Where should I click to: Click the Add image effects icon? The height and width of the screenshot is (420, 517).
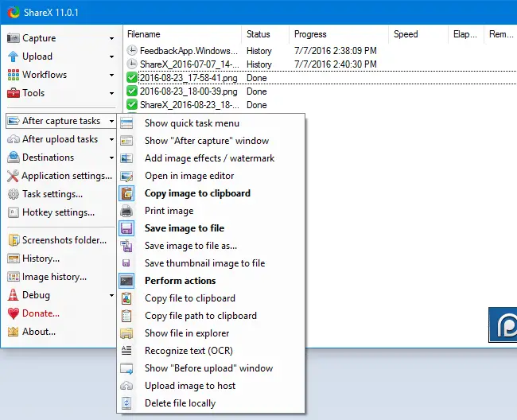pyautogui.click(x=126, y=158)
